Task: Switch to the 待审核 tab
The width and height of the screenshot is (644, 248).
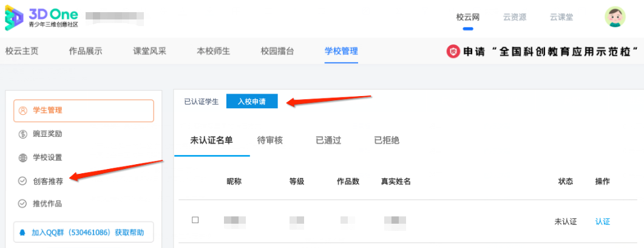Action: [270, 140]
